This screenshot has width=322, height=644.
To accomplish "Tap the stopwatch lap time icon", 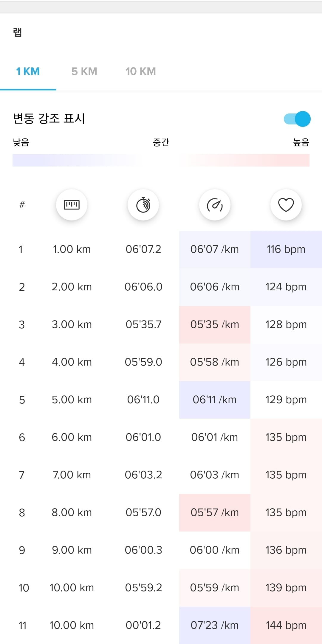I will (x=143, y=205).
